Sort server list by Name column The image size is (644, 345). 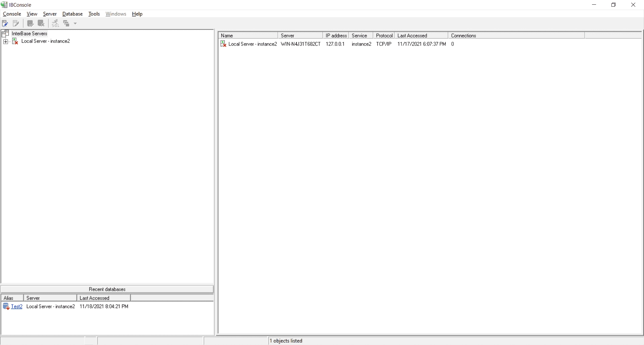[x=248, y=36]
